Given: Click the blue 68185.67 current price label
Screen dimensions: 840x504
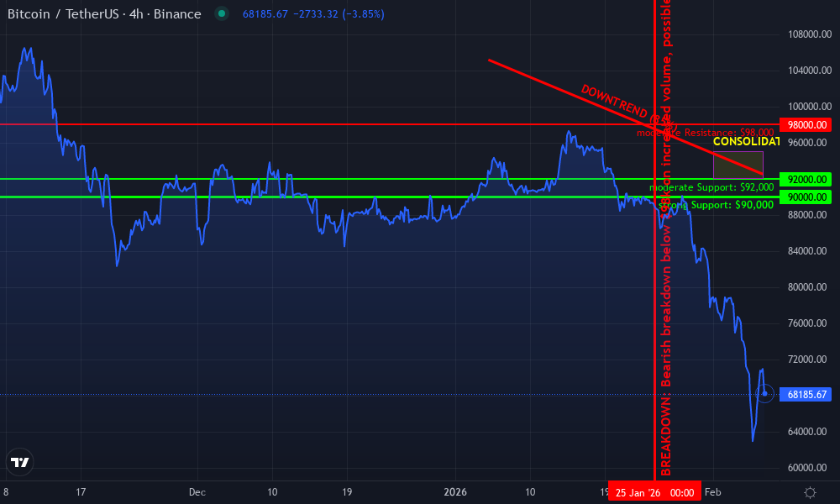Looking at the screenshot, I should 805,394.
